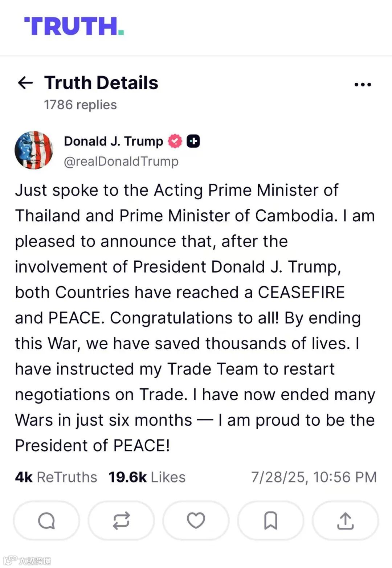
Task: Click the TRUTH logo at top
Action: (x=74, y=26)
